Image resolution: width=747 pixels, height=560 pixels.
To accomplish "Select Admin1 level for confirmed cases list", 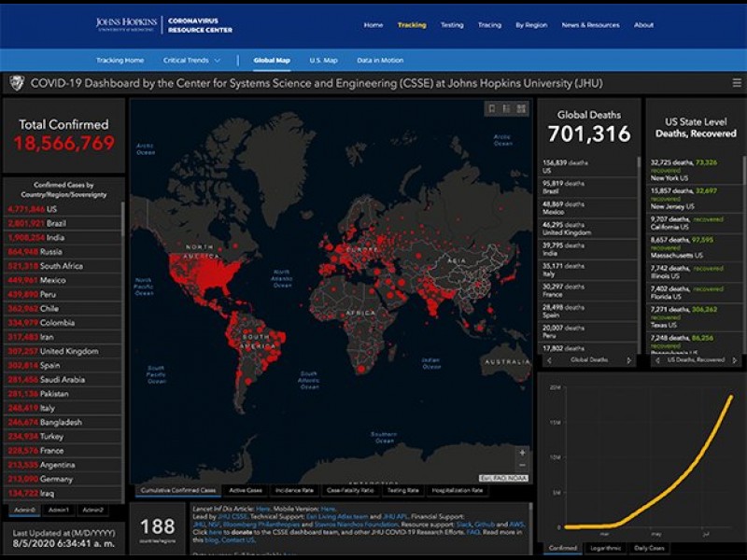I will point(59,510).
